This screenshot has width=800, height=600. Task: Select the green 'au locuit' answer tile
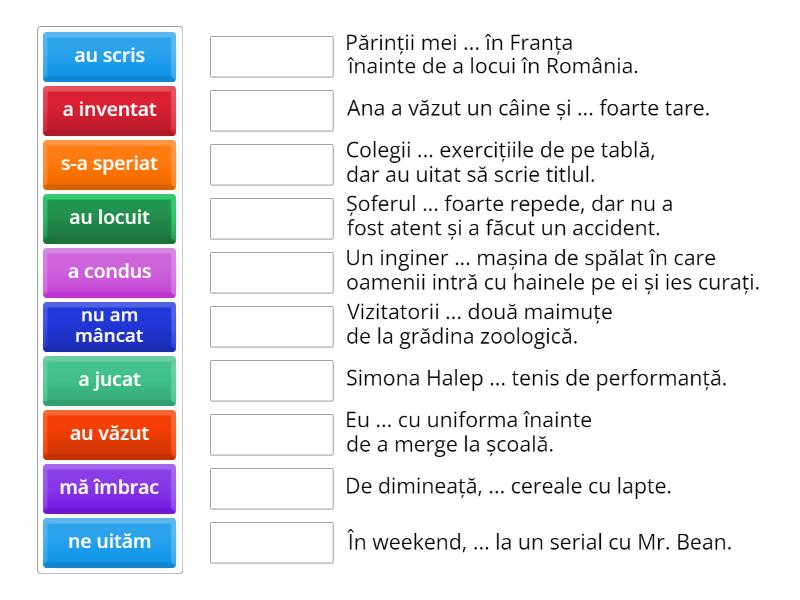click(109, 218)
